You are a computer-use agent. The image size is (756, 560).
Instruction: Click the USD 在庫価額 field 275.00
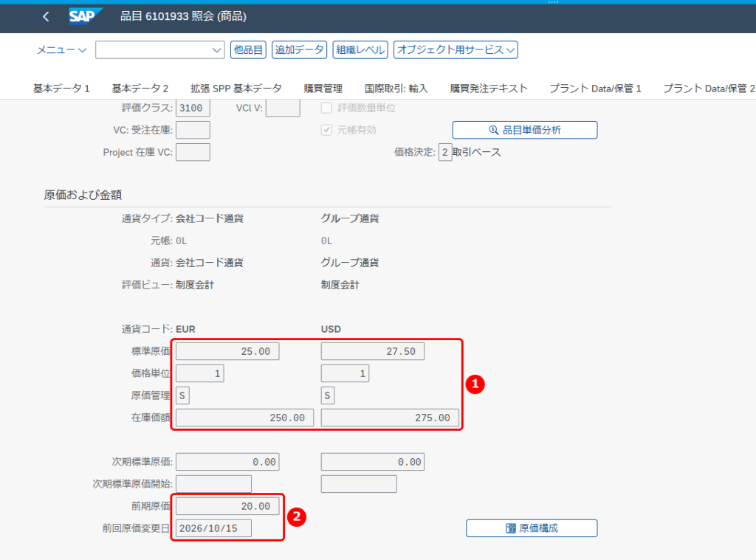coord(390,418)
